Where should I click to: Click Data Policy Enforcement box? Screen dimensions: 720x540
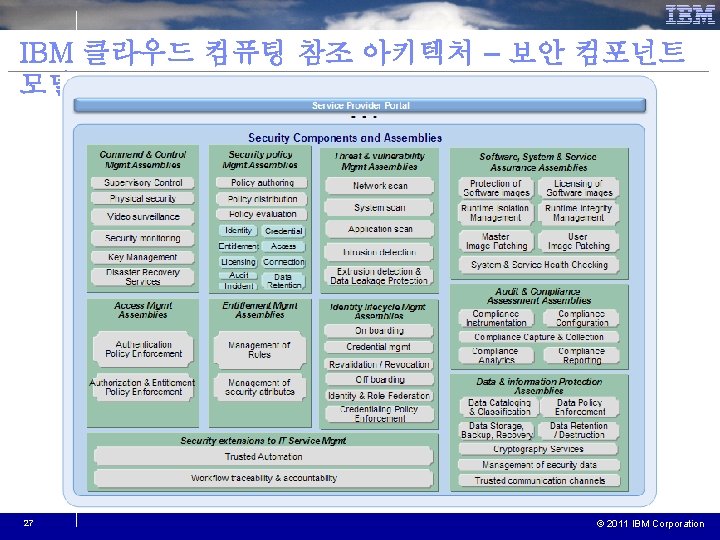[579, 407]
